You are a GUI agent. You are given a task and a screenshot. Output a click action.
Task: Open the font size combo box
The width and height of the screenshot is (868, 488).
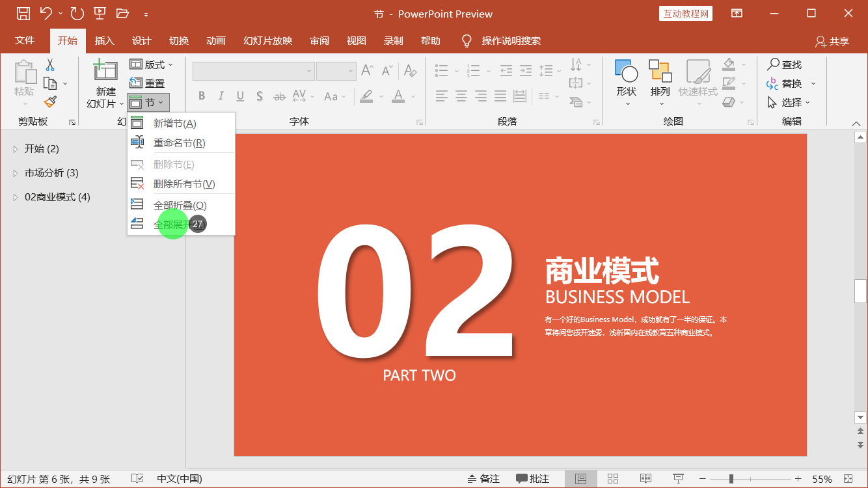pos(336,71)
